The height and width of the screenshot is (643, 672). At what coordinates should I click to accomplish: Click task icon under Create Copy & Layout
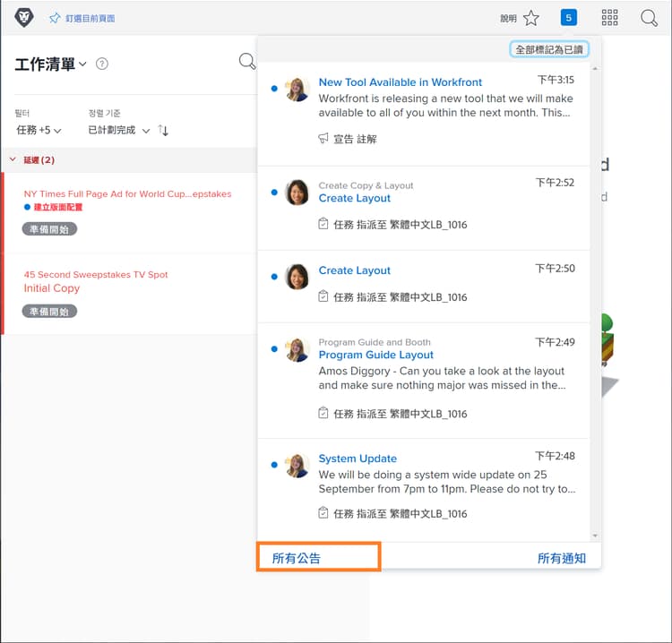(323, 224)
